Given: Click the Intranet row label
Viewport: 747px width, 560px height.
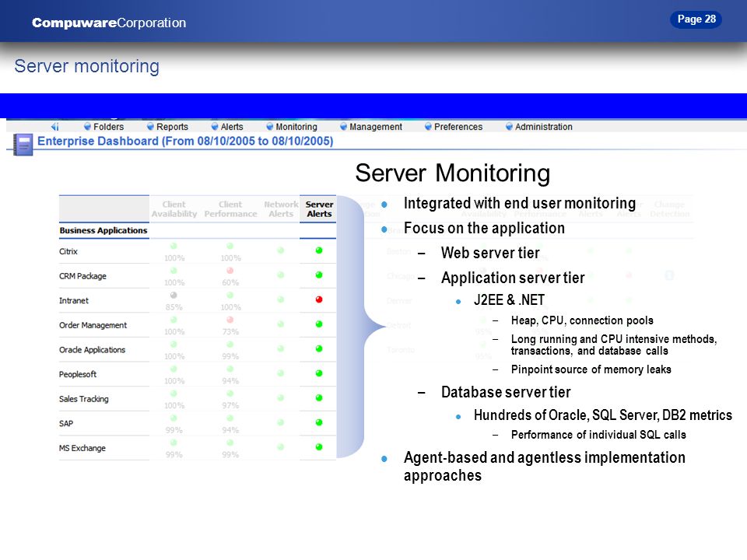Looking at the screenshot, I should tap(74, 300).
